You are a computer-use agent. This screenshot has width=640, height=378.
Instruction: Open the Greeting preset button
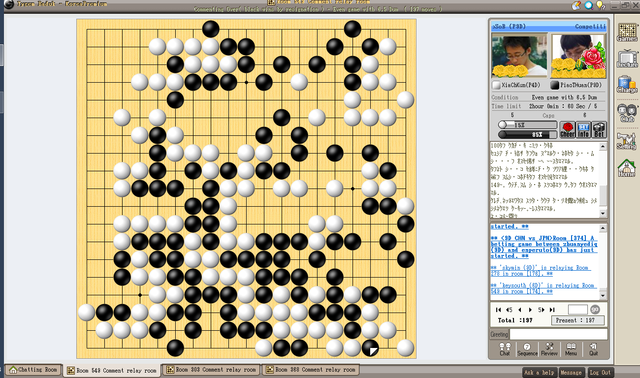[x=499, y=334]
